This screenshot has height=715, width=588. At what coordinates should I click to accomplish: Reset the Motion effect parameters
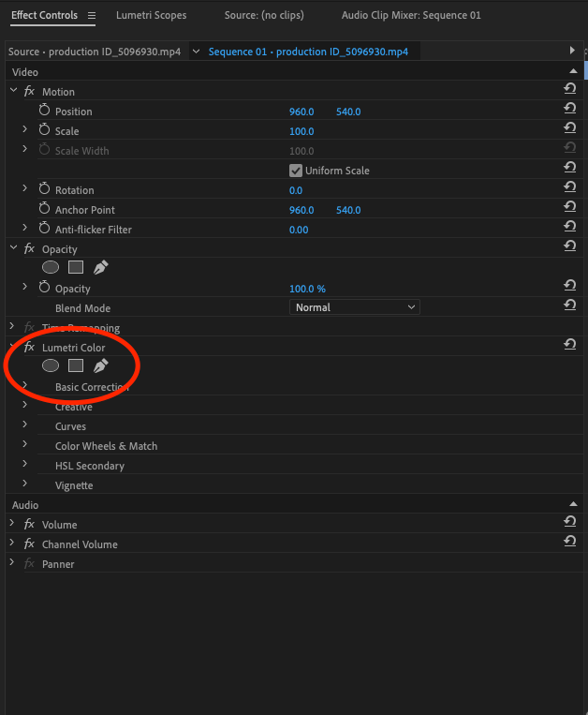click(569, 90)
